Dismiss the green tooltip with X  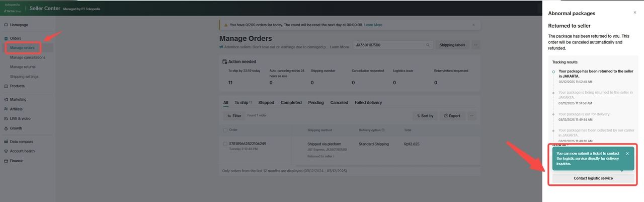click(627, 154)
